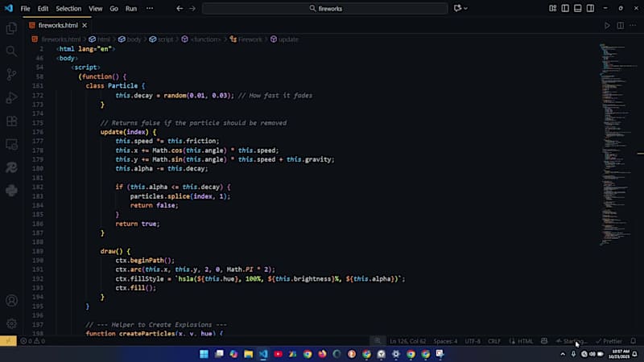Open Windows Start button

pyautogui.click(x=204, y=354)
